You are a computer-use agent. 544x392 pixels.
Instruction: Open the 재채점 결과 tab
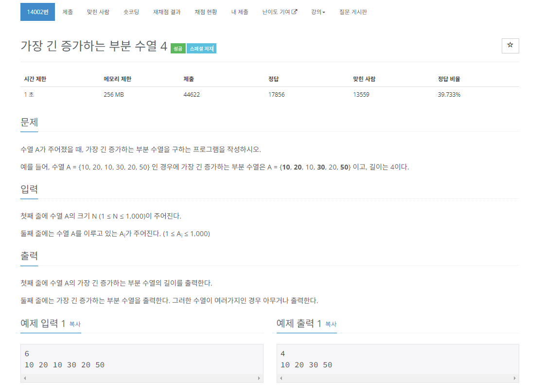(167, 12)
